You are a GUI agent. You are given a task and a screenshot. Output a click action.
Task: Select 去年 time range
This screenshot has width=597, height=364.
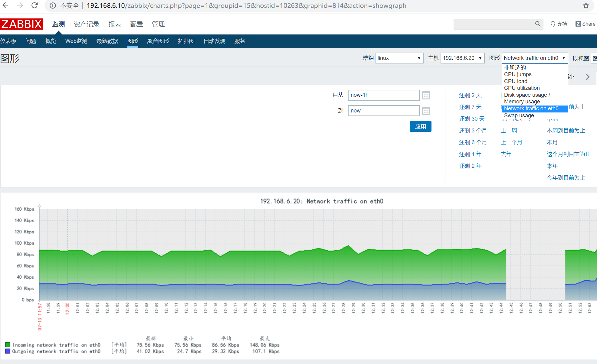506,154
